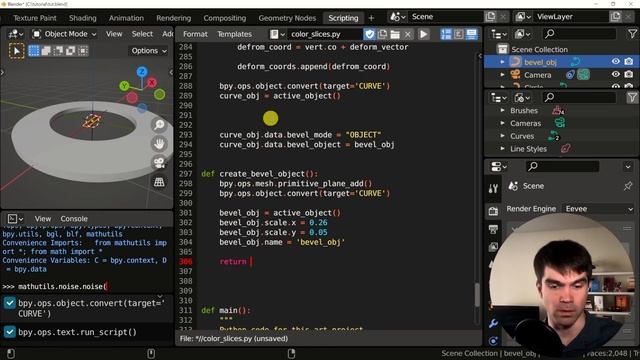
Task: Run the script with the play button
Action: [x=423, y=34]
